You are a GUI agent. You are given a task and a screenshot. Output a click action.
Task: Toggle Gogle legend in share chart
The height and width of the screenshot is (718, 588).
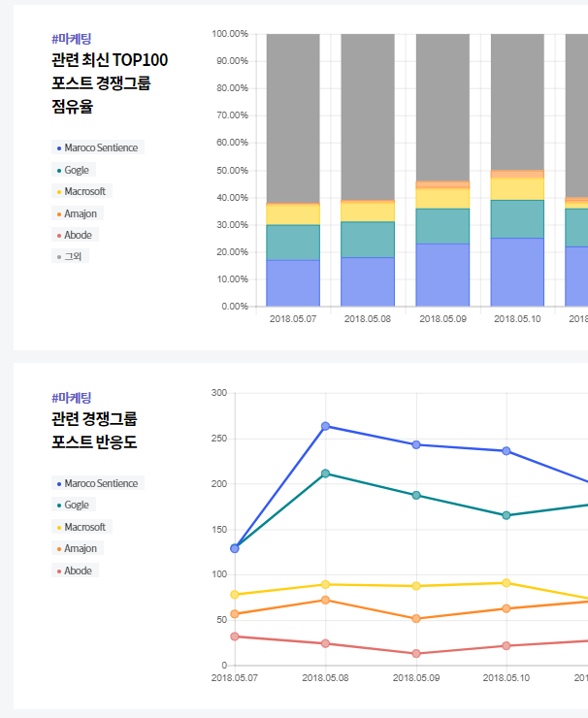[74, 170]
